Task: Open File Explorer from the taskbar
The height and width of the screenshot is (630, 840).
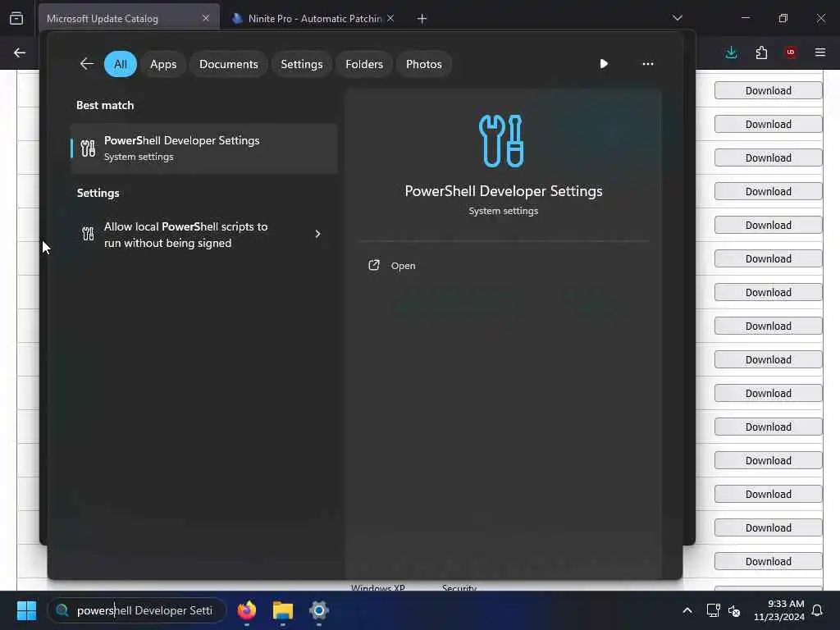Action: click(283, 610)
